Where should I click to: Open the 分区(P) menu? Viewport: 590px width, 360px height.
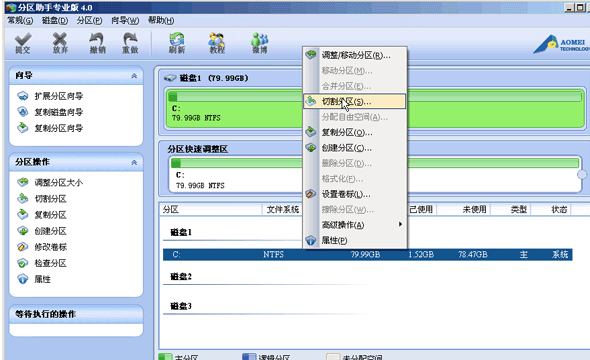pos(89,20)
